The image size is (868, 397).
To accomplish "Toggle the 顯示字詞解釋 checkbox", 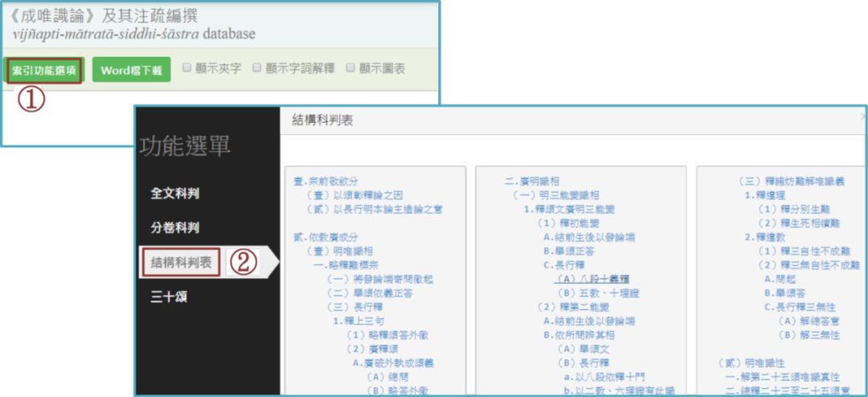I will tap(257, 68).
